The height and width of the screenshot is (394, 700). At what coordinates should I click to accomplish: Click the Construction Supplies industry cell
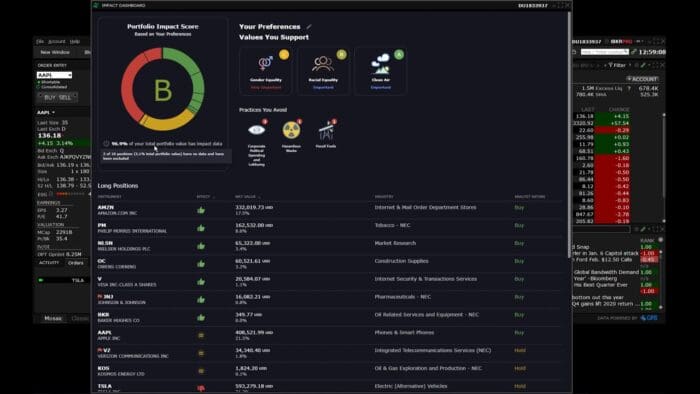401,261
